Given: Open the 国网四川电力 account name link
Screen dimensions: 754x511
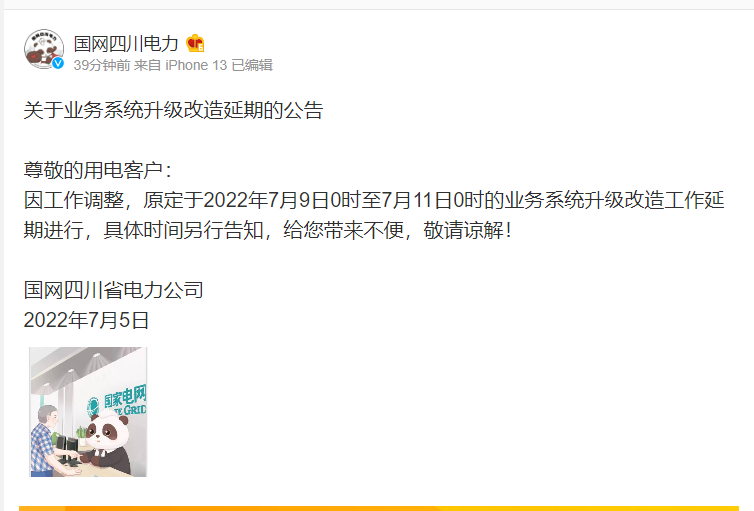Looking at the screenshot, I should (x=126, y=44).
